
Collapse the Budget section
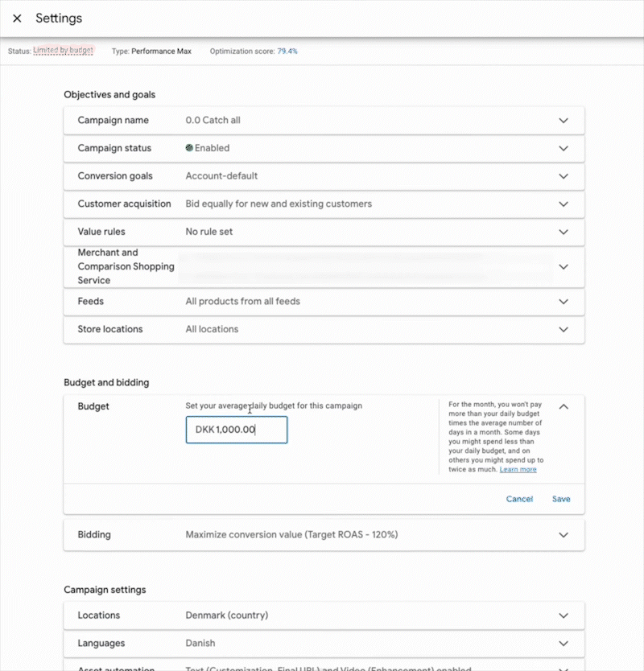pos(563,407)
